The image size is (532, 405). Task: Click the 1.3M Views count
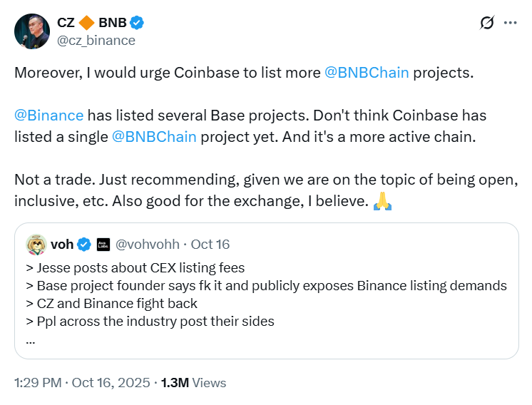193,383
